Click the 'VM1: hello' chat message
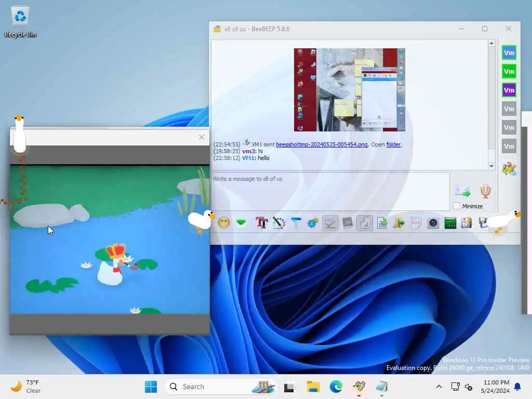 (x=241, y=158)
